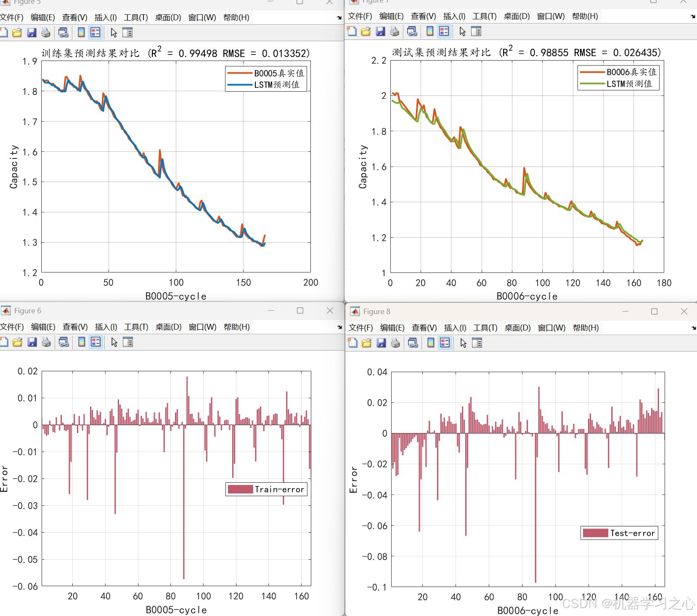Save Figure 5 using the floppy disk icon
This screenshot has height=616, width=697.
(x=32, y=33)
